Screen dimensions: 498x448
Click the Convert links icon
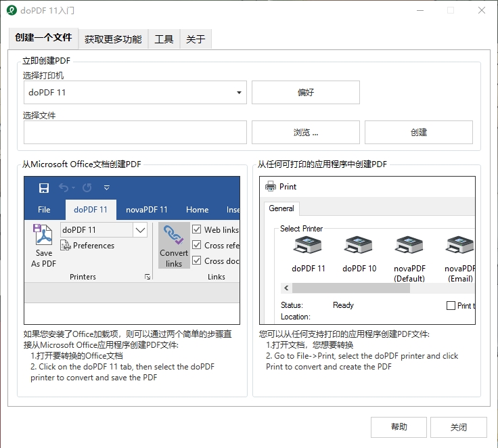click(174, 236)
